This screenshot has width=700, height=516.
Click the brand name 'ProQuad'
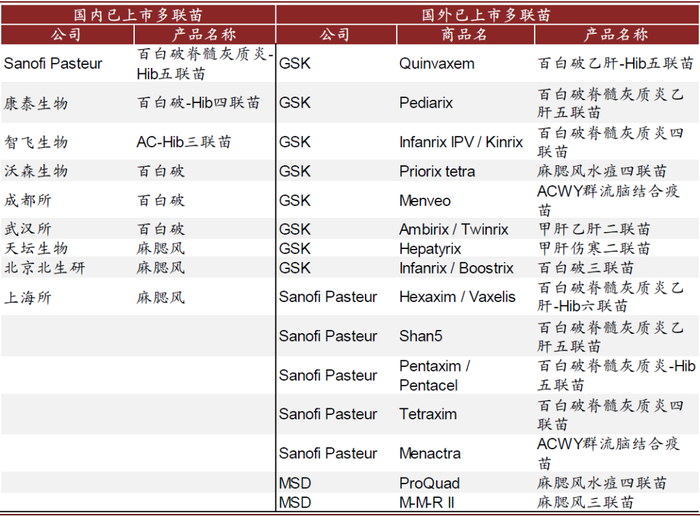[x=429, y=483]
